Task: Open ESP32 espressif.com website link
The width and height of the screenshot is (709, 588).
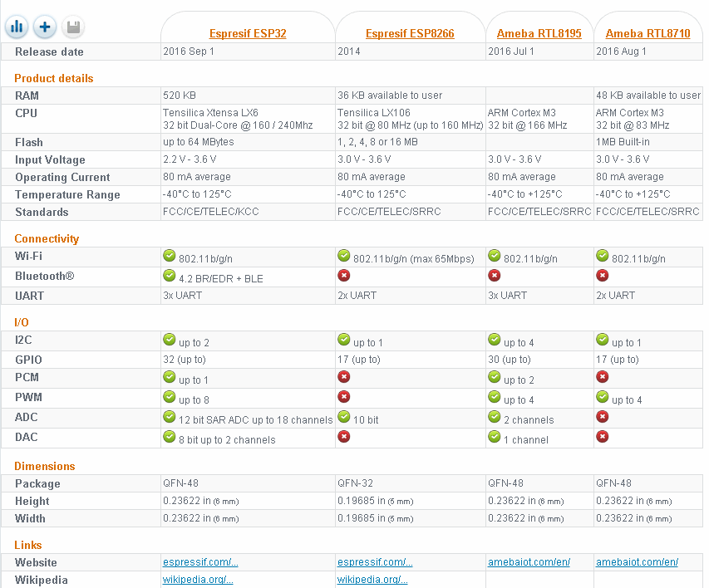Action: tap(200, 561)
